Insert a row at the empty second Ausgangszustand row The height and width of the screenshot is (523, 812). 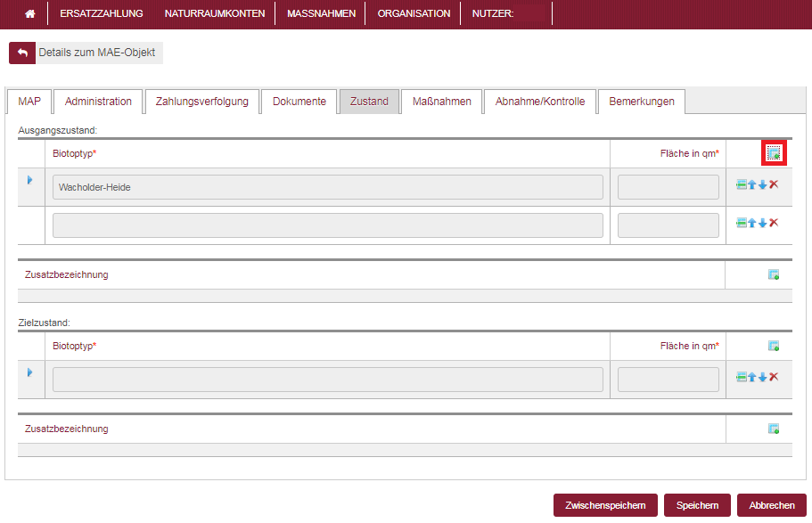pyautogui.click(x=741, y=223)
